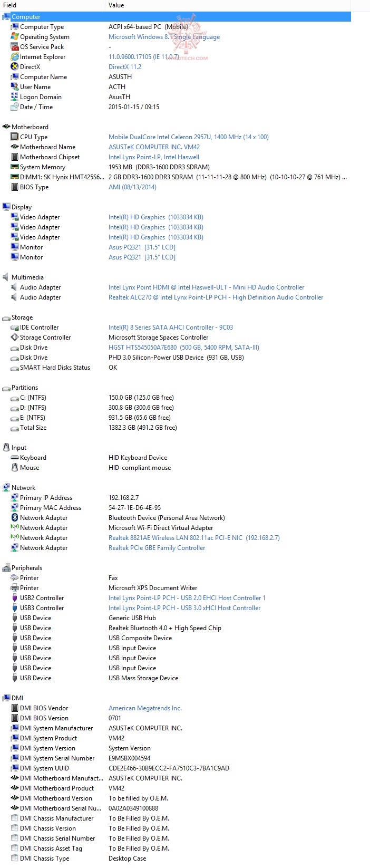Click the Storage Controller icon
Viewport: 370px width, 868px height.
coord(15,337)
